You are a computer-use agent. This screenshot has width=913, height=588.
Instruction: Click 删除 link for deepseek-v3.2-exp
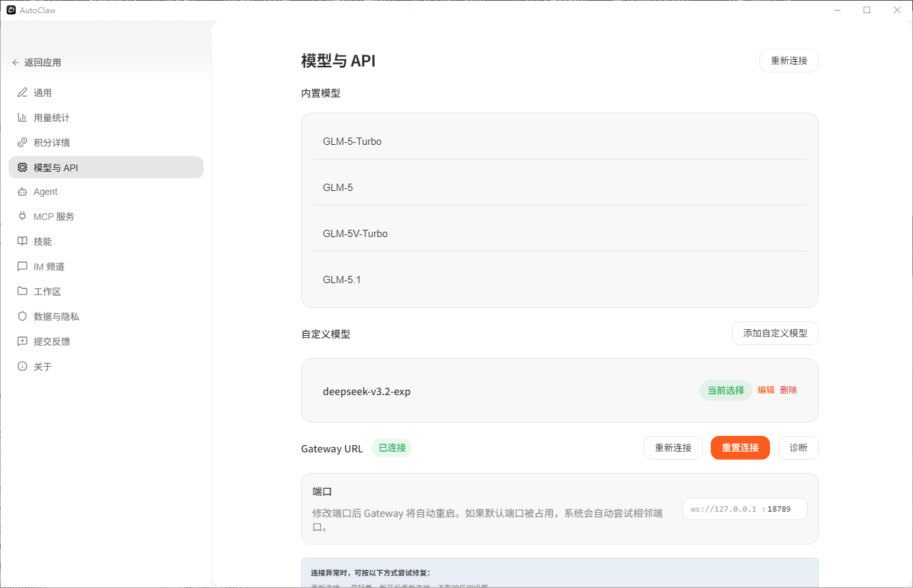click(x=788, y=390)
